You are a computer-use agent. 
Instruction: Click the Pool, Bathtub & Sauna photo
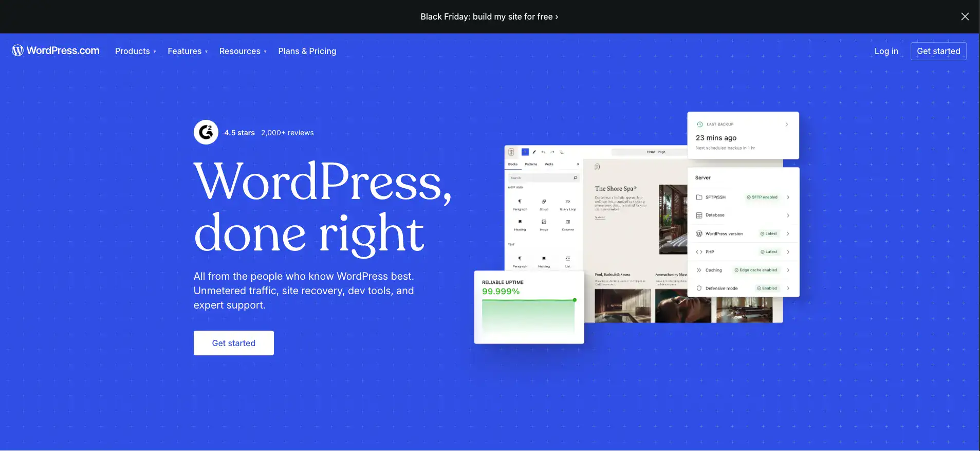[622, 305]
